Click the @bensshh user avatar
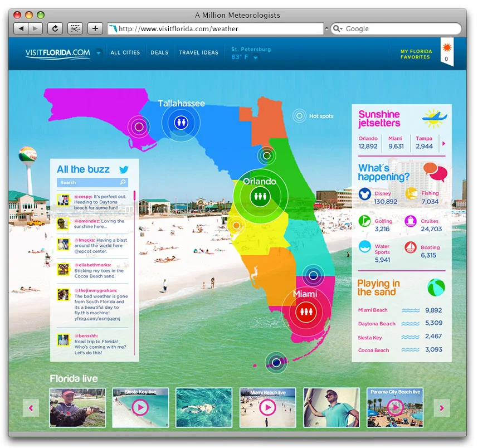 pyautogui.click(x=64, y=340)
